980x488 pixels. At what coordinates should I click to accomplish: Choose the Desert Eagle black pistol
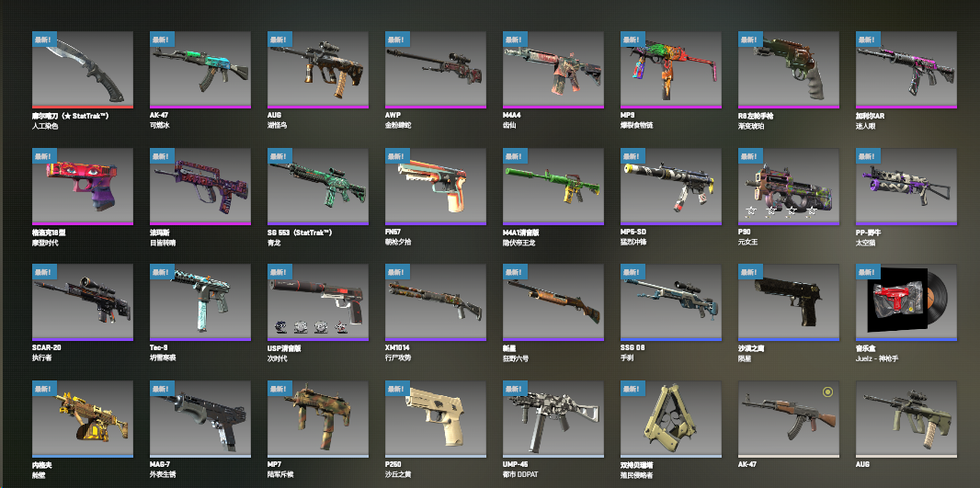(x=788, y=302)
